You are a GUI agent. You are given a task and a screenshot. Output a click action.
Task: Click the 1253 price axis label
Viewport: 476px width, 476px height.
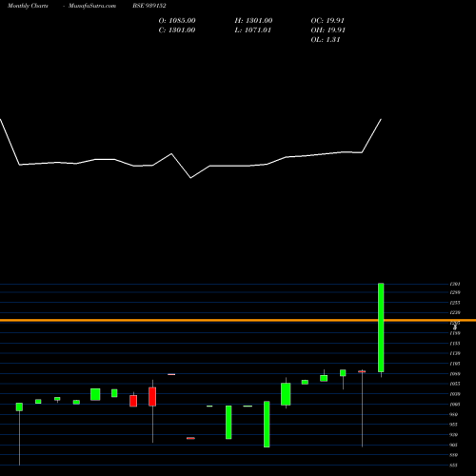click(x=455, y=303)
